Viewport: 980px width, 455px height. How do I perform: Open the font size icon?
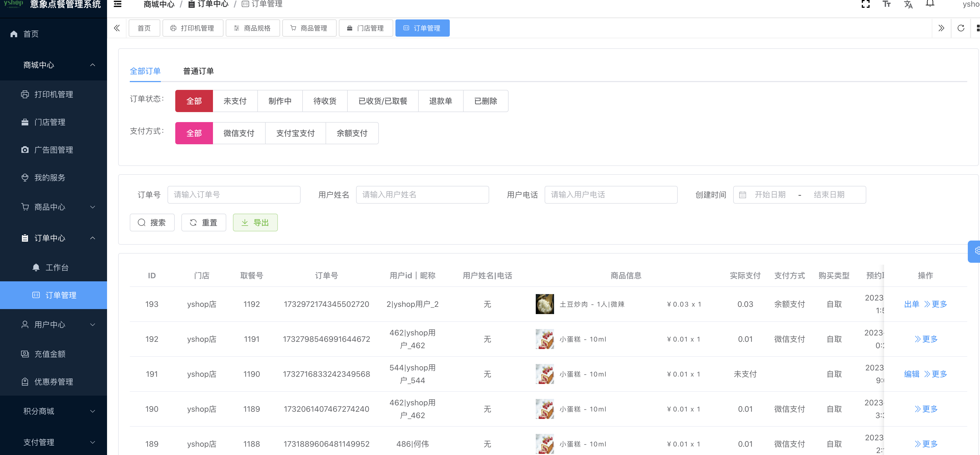point(887,4)
